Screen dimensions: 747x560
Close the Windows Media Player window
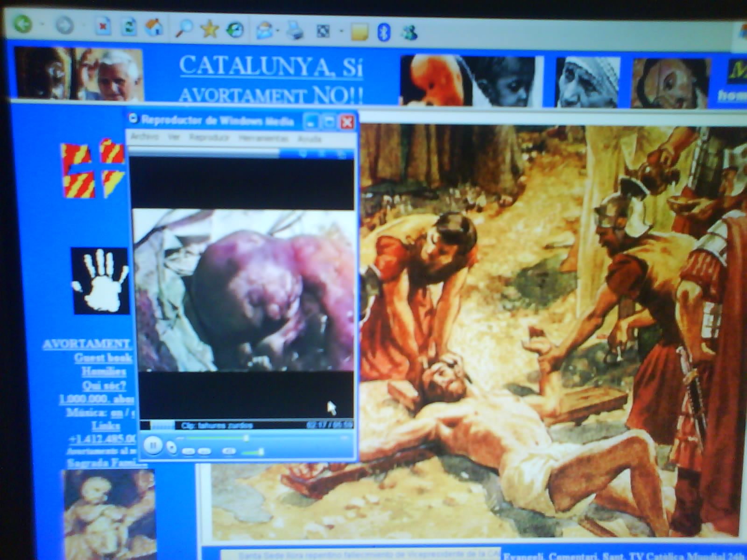point(347,122)
